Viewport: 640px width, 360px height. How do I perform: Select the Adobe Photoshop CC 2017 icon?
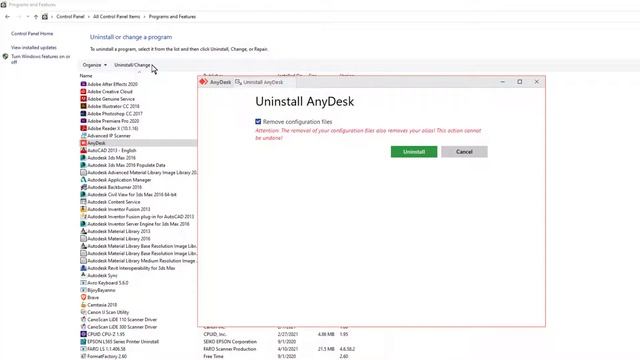pyautogui.click(x=83, y=113)
